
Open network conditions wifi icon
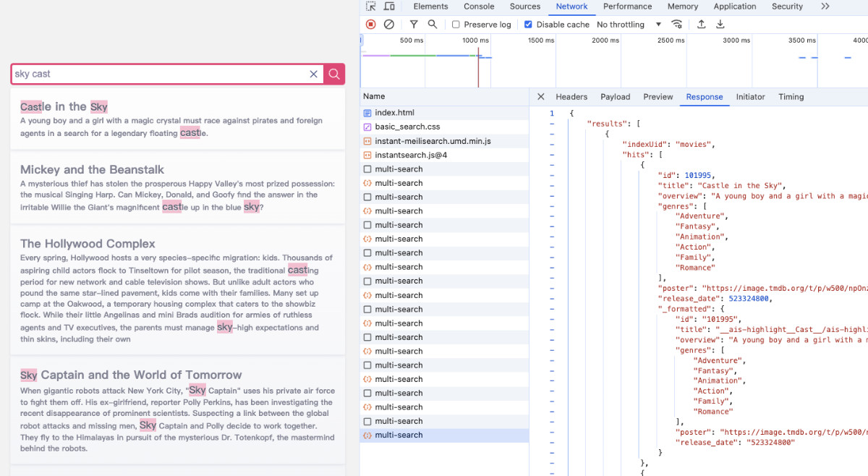click(x=677, y=25)
